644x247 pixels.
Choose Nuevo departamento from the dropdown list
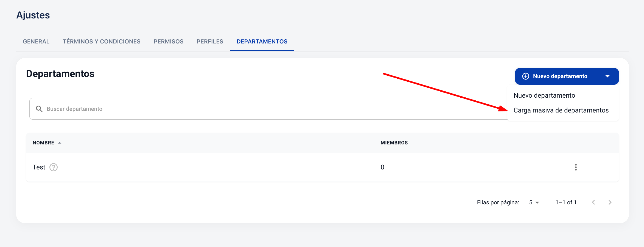coord(544,95)
